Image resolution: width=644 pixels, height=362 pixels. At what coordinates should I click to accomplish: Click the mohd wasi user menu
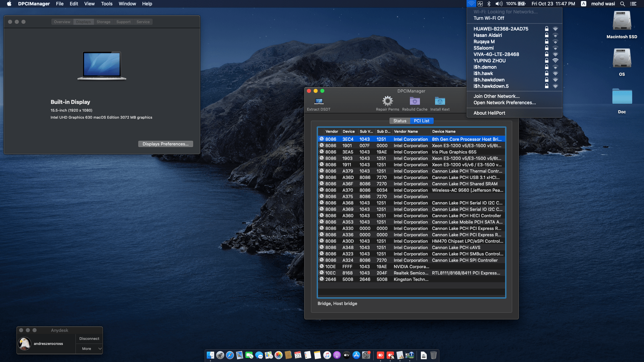(x=603, y=4)
